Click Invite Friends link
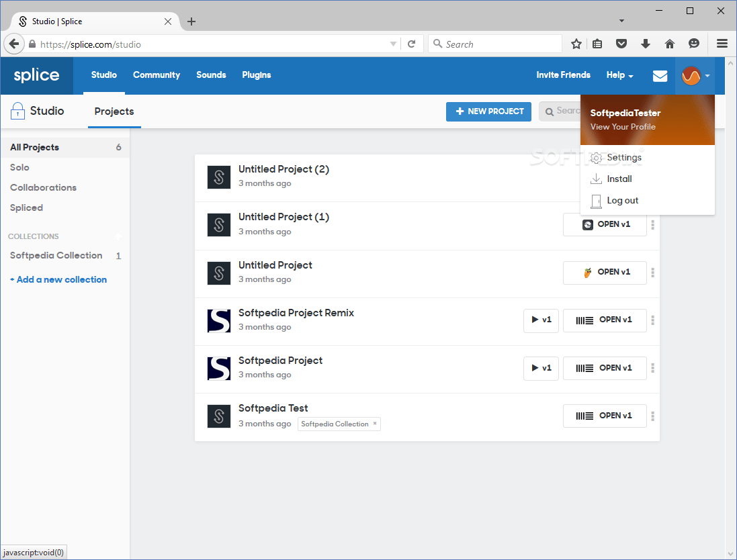 (x=563, y=75)
